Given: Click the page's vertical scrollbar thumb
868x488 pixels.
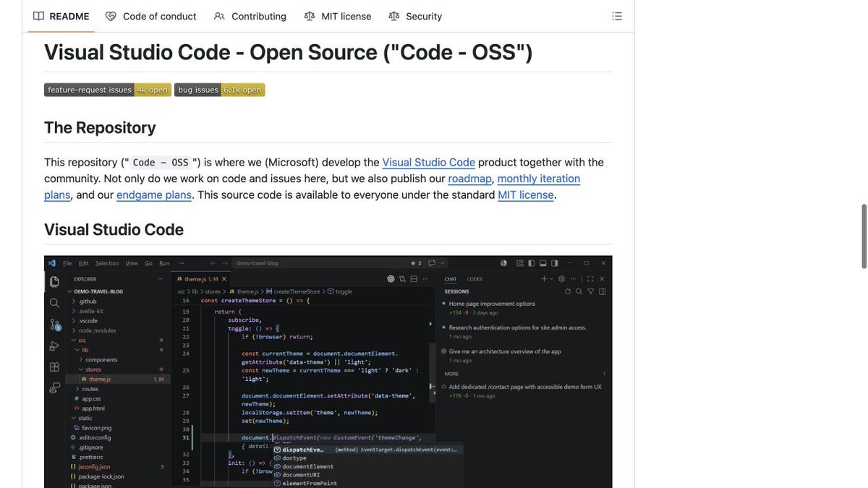Looking at the screenshot, I should tap(864, 236).
